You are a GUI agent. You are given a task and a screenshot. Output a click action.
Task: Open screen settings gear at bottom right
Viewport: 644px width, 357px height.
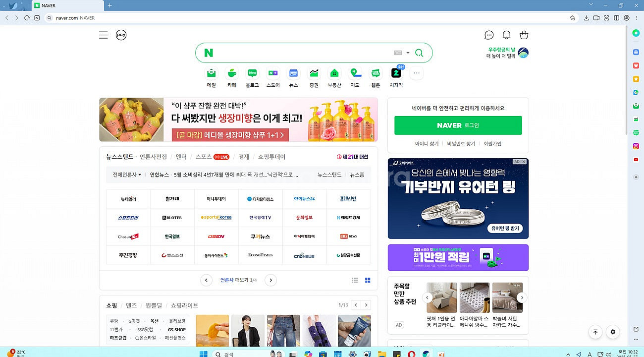(613, 332)
